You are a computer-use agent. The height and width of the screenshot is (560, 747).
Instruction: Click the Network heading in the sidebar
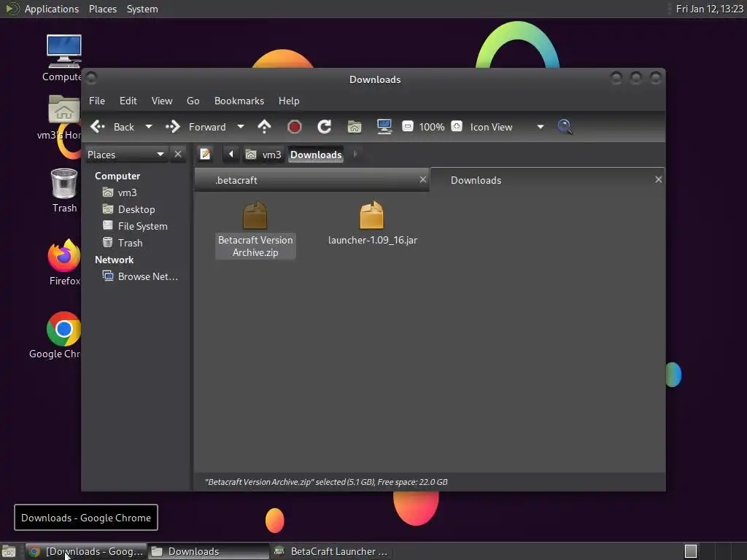tap(114, 260)
